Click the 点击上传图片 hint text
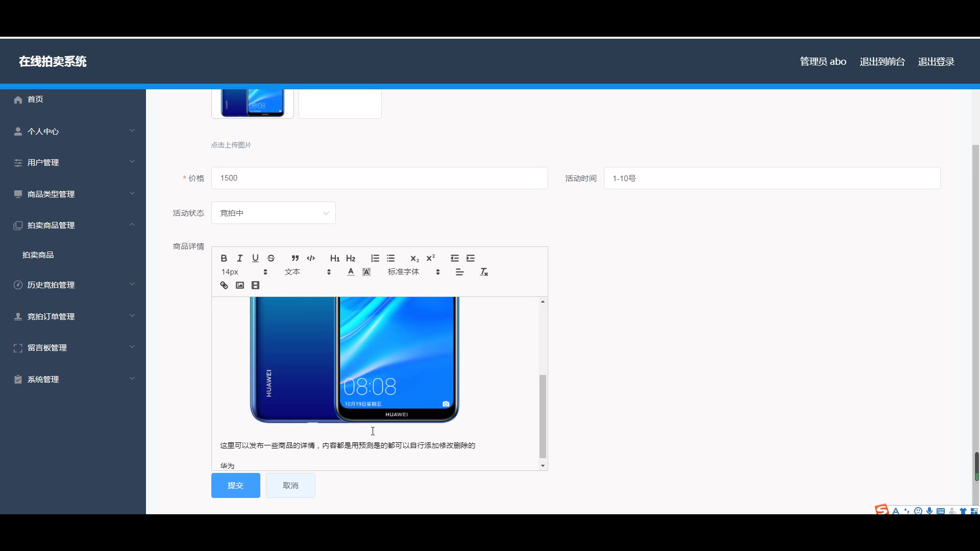Viewport: 980px width, 551px height. [x=231, y=145]
